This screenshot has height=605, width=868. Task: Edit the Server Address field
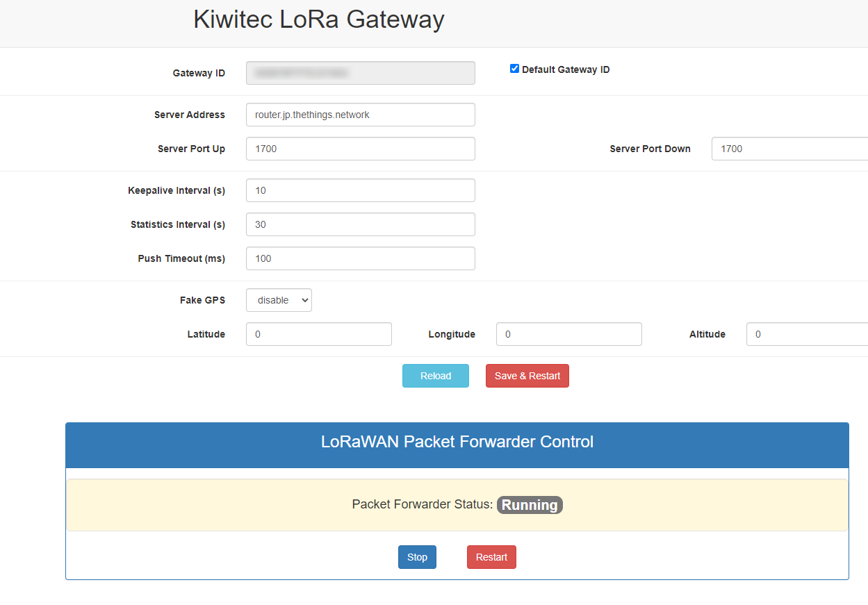(x=361, y=115)
